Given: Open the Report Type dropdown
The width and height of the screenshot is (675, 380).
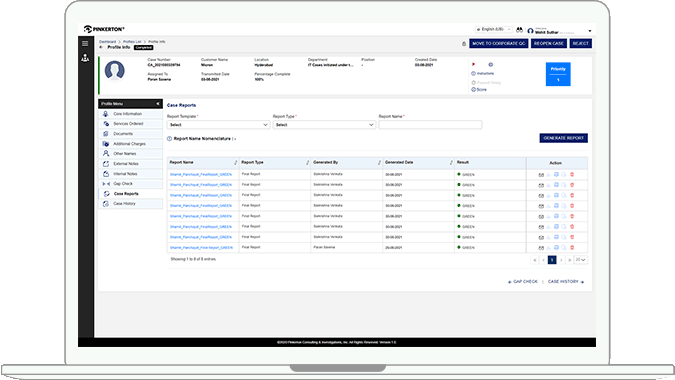Looking at the screenshot, I should click(324, 125).
